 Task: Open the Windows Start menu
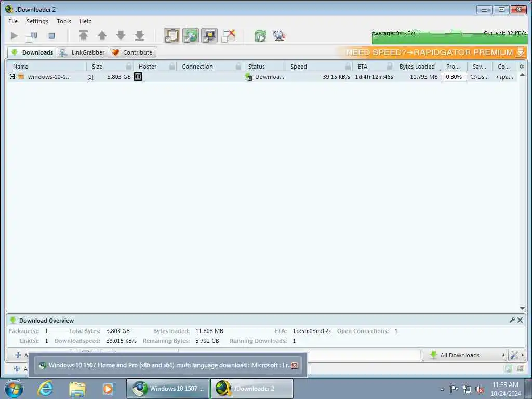(x=14, y=389)
